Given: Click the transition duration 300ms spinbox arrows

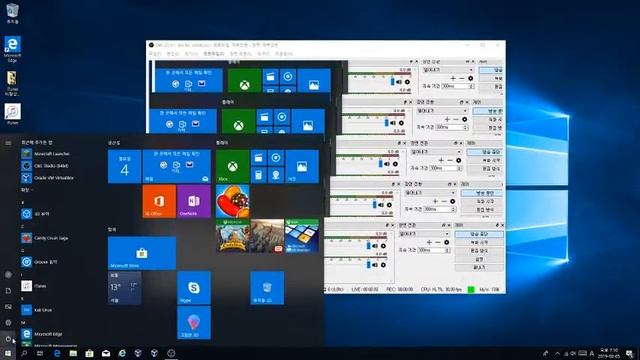Looking at the screenshot, I should click(448, 250).
